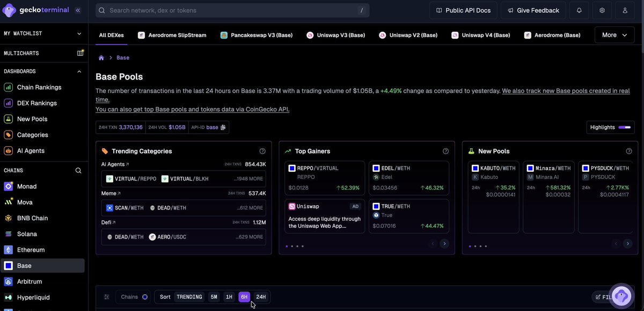Expand 629 MORE in Defi
The width and height of the screenshot is (644, 311).
pyautogui.click(x=250, y=237)
